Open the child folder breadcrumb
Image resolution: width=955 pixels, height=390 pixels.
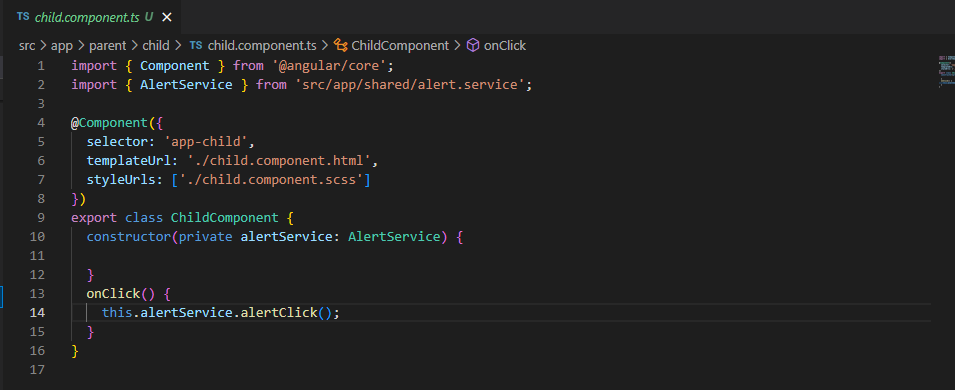coord(155,46)
